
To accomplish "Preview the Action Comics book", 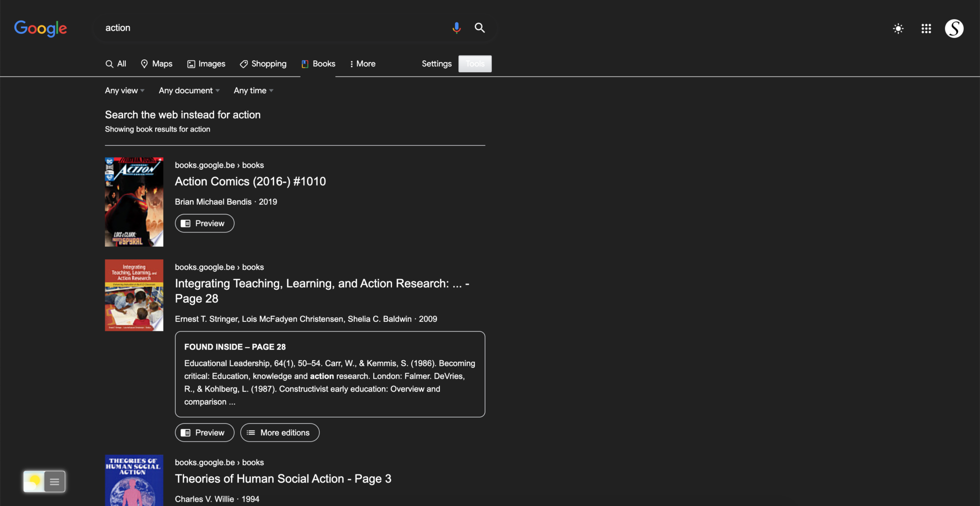I will point(204,223).
